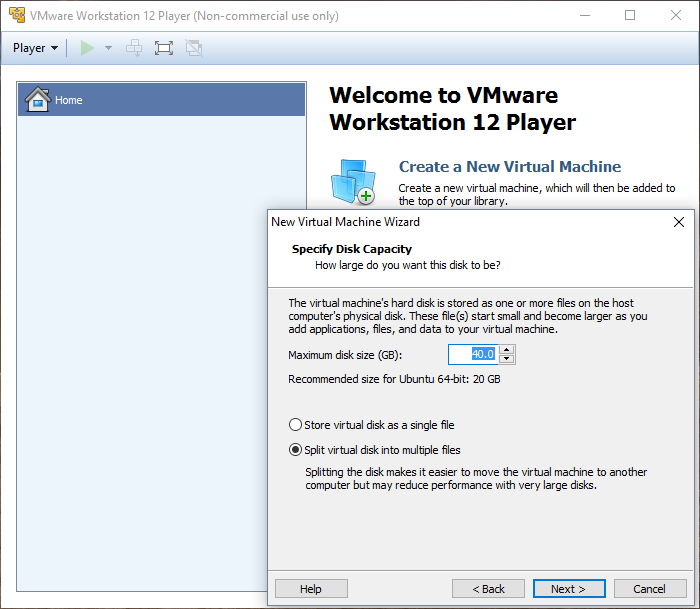The image size is (700, 609).
Task: Open Help for the disk capacity wizard
Action: (x=311, y=589)
